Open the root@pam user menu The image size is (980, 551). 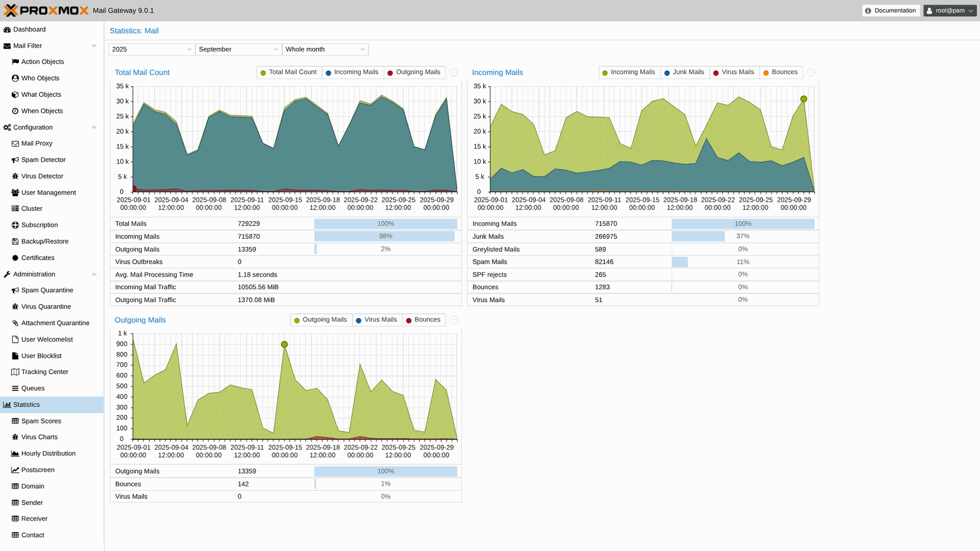949,11
